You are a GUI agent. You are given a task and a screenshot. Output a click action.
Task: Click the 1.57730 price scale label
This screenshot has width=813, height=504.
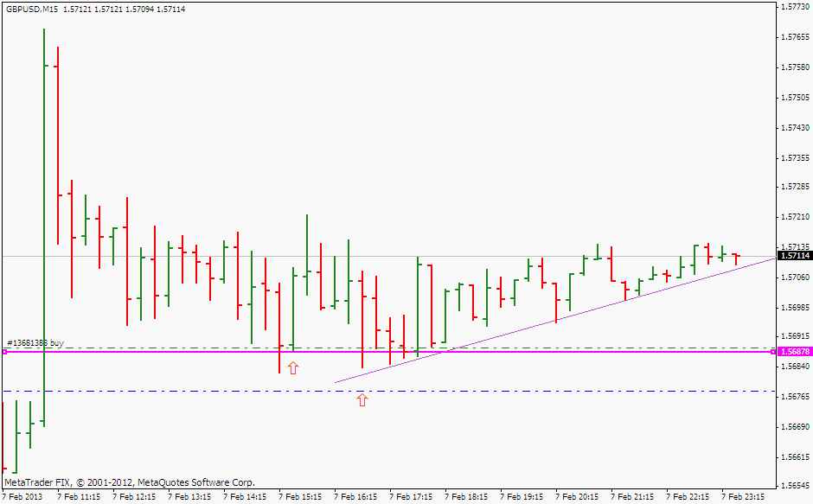click(x=794, y=7)
